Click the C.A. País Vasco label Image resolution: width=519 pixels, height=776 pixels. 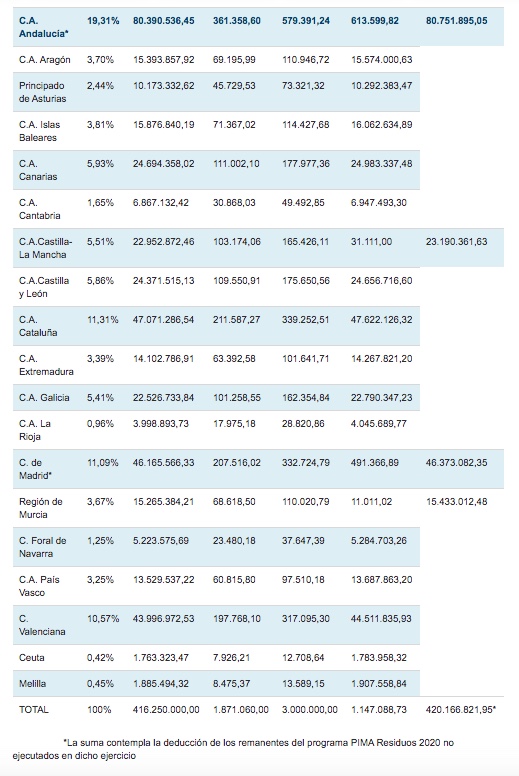coord(39,586)
